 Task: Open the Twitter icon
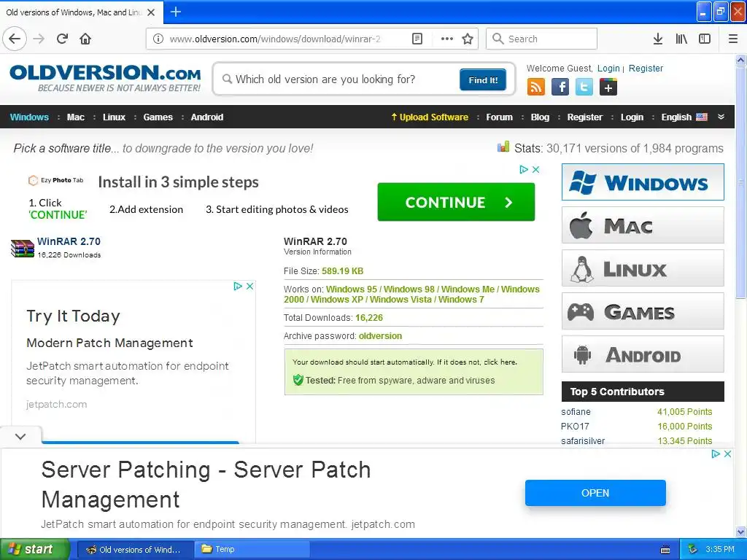(x=584, y=87)
